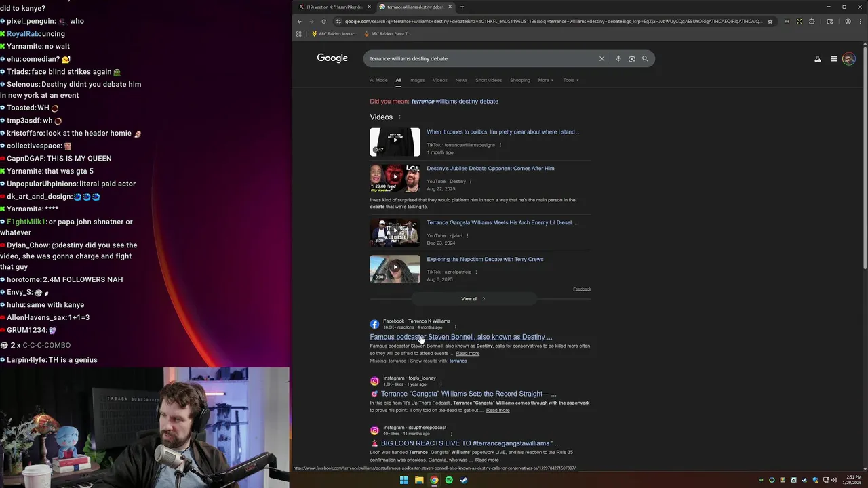Expand the More search filters dropdown
The height and width of the screenshot is (488, 868).
tap(545, 80)
